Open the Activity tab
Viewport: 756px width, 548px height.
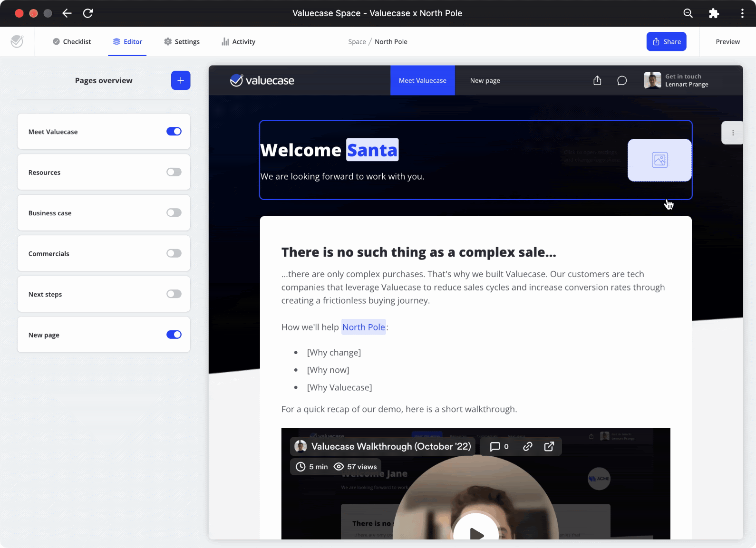point(238,42)
